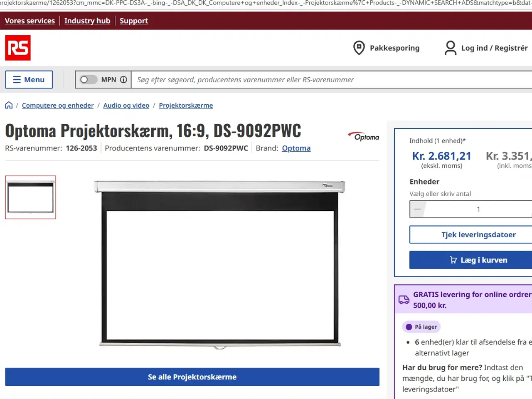Click the Optoma brand logo
This screenshot has width=532, height=399.
pyautogui.click(x=364, y=136)
